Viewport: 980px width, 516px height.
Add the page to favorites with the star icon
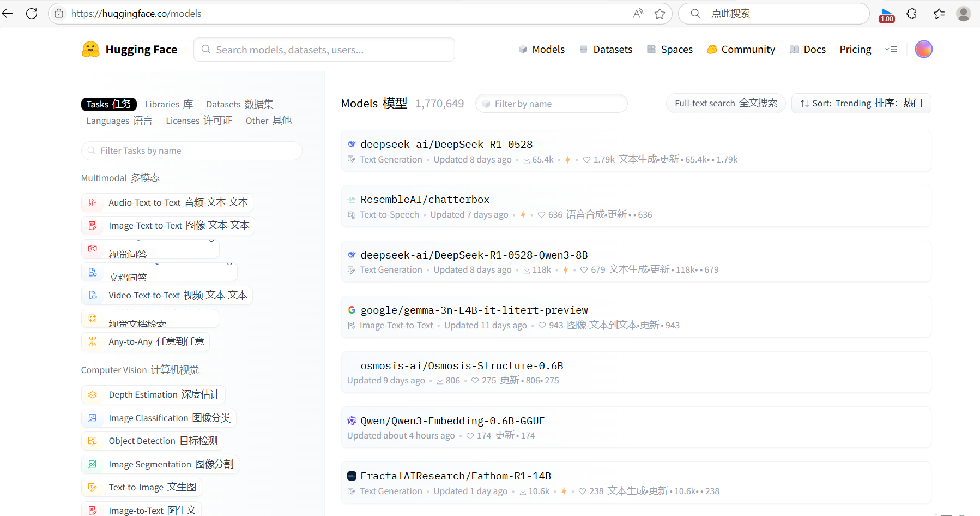pyautogui.click(x=660, y=14)
